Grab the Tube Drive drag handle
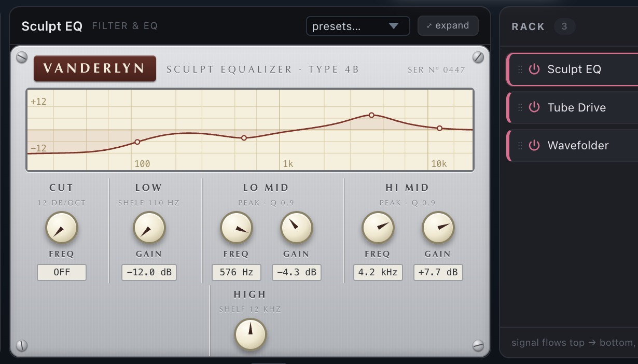638x364 pixels. coord(520,107)
